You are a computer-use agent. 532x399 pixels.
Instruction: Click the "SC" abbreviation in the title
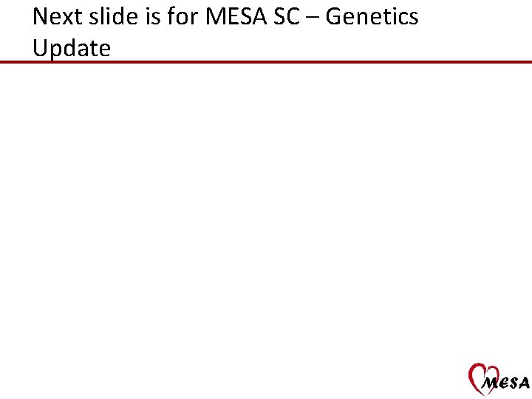[x=287, y=16]
